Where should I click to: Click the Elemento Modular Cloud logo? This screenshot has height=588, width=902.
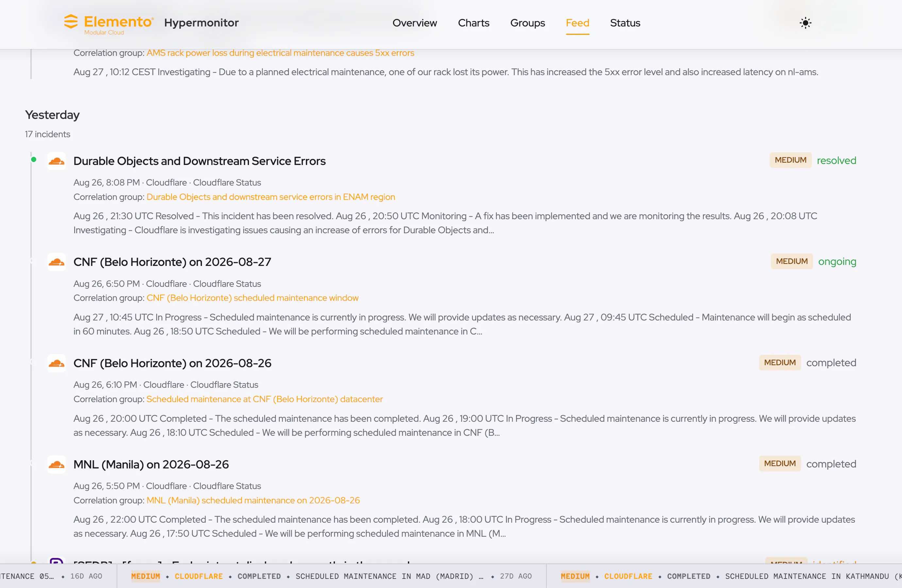click(109, 24)
